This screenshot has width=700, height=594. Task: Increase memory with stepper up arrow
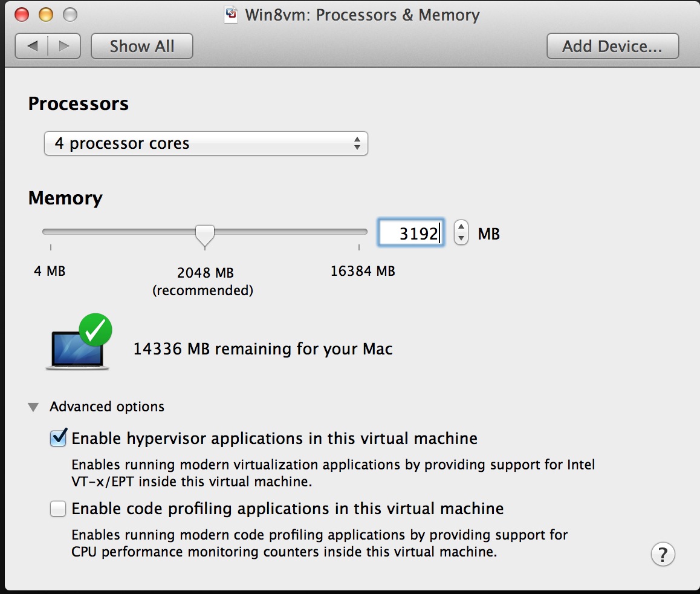click(461, 227)
